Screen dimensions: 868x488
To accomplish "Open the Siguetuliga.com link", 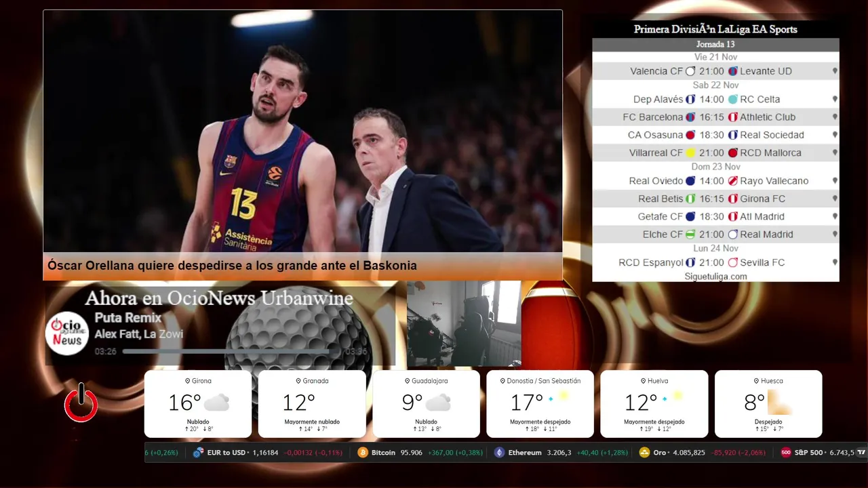I will (x=715, y=277).
